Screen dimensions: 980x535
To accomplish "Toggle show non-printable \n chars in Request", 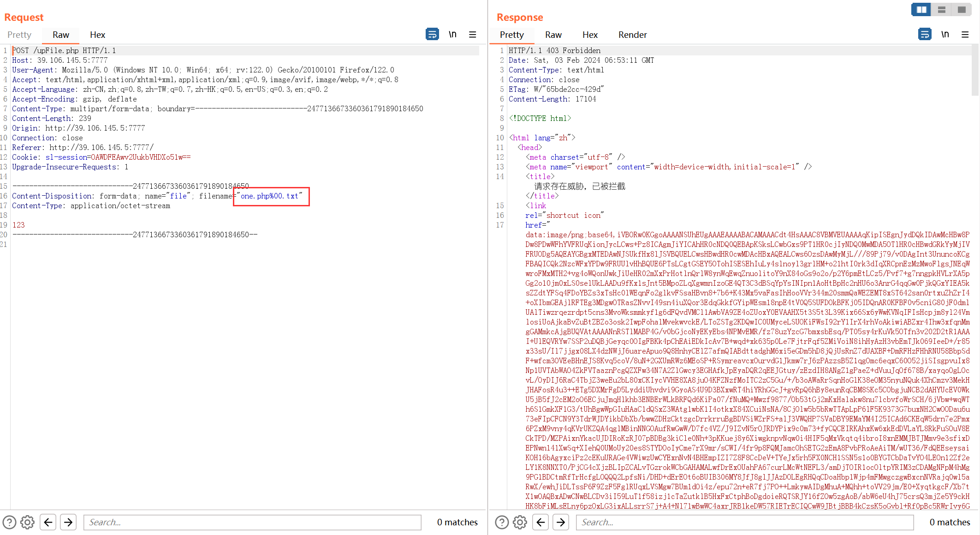I will coord(452,34).
